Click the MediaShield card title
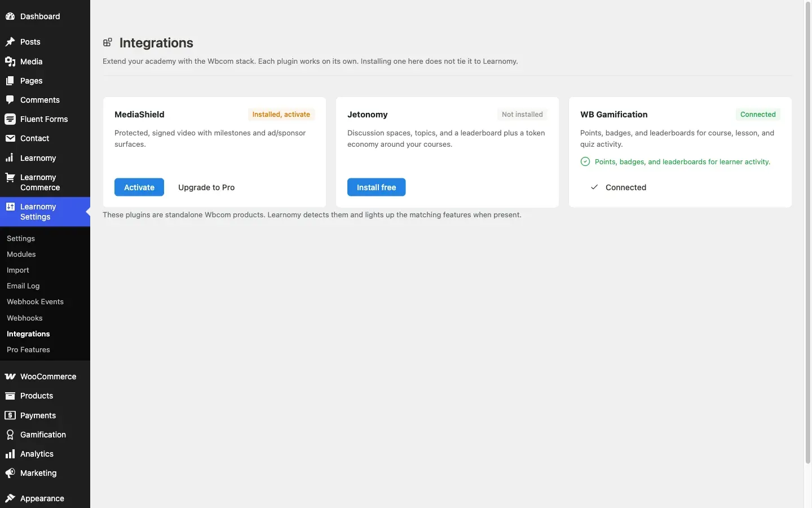Viewport: 812px width, 508px height. tap(139, 114)
